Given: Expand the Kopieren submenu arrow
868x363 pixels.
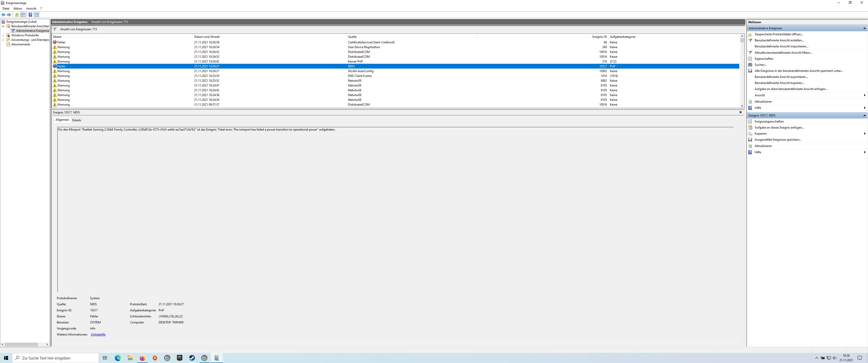Looking at the screenshot, I should click(x=864, y=134).
